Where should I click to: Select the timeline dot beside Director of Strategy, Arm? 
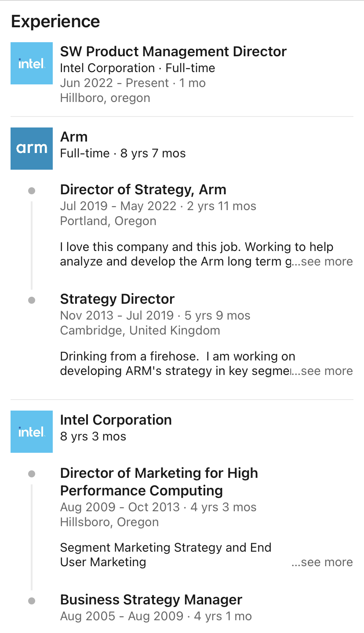32,191
